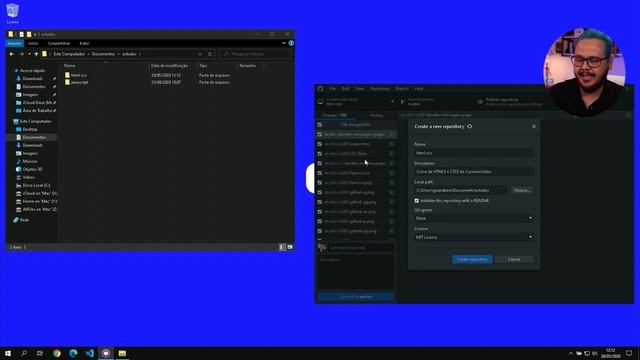Viewport: 640px width, 360px height.
Task: Launch Edge from the taskbar
Action: 73,353
